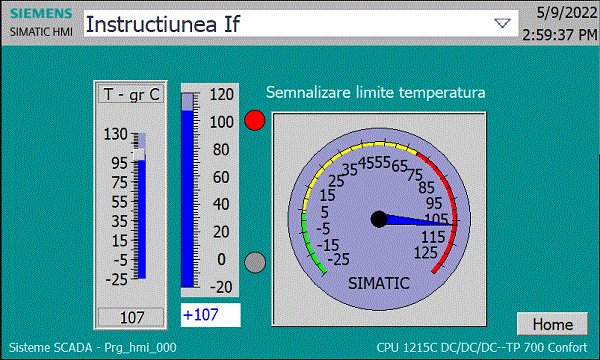The height and width of the screenshot is (360, 600).
Task: Click the -25 label on slider scale
Action: pos(116,279)
